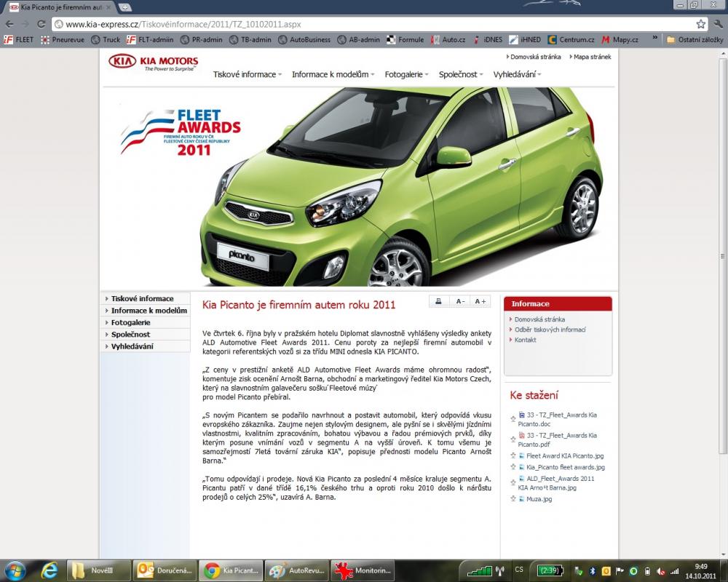The height and width of the screenshot is (582, 728).
Task: Print the article with the printer icon
Action: (x=438, y=301)
